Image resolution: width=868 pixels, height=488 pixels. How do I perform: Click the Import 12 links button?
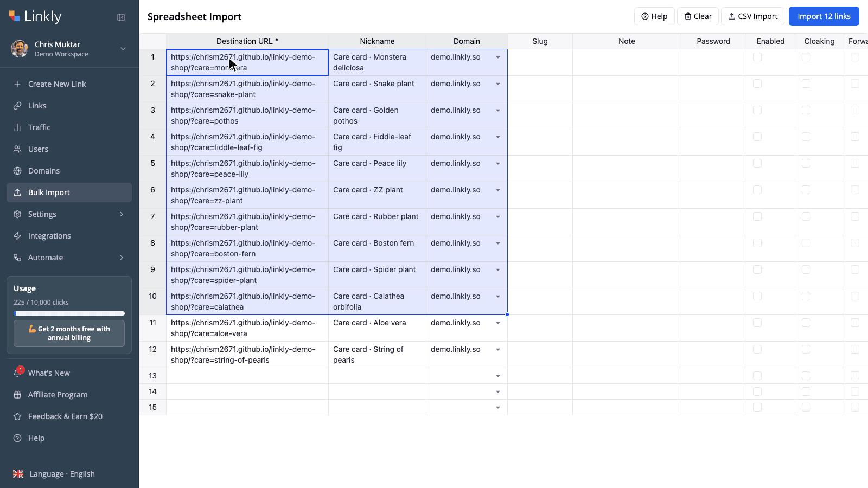(824, 16)
